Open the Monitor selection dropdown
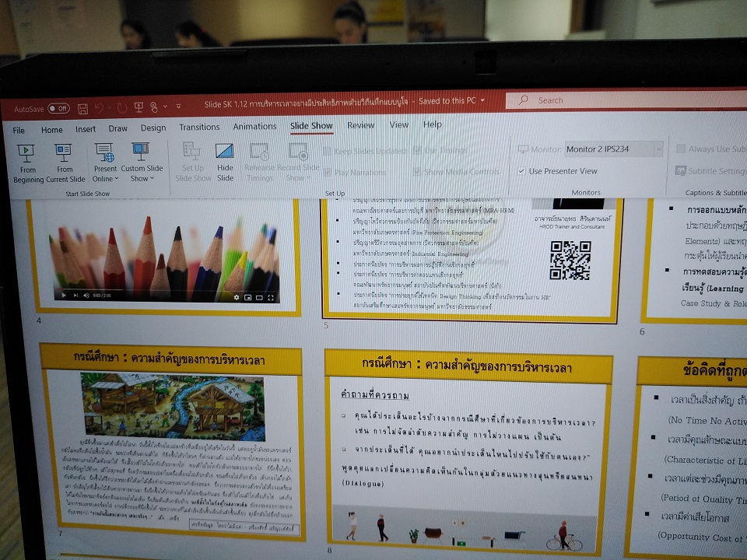This screenshot has width=747, height=560. (658, 149)
